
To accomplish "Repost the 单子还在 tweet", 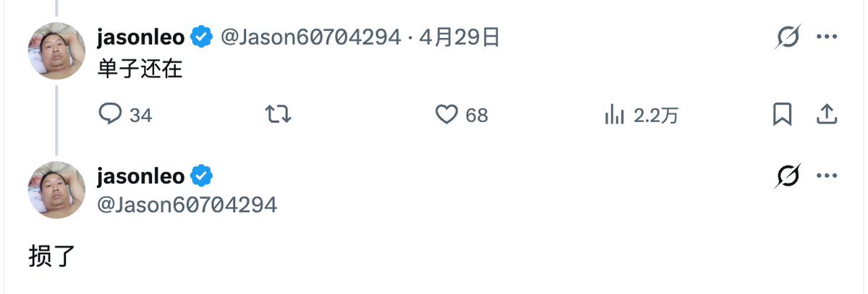I will click(278, 114).
